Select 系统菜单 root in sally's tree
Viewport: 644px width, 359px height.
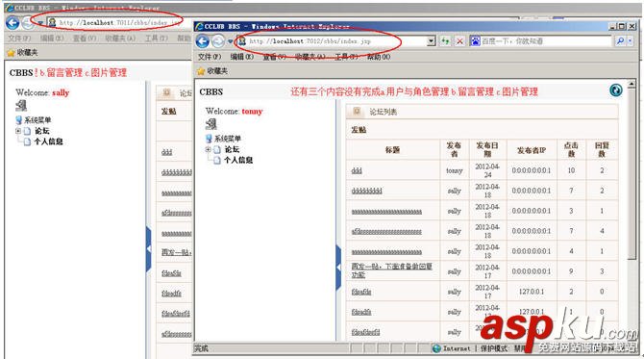pos(37,120)
